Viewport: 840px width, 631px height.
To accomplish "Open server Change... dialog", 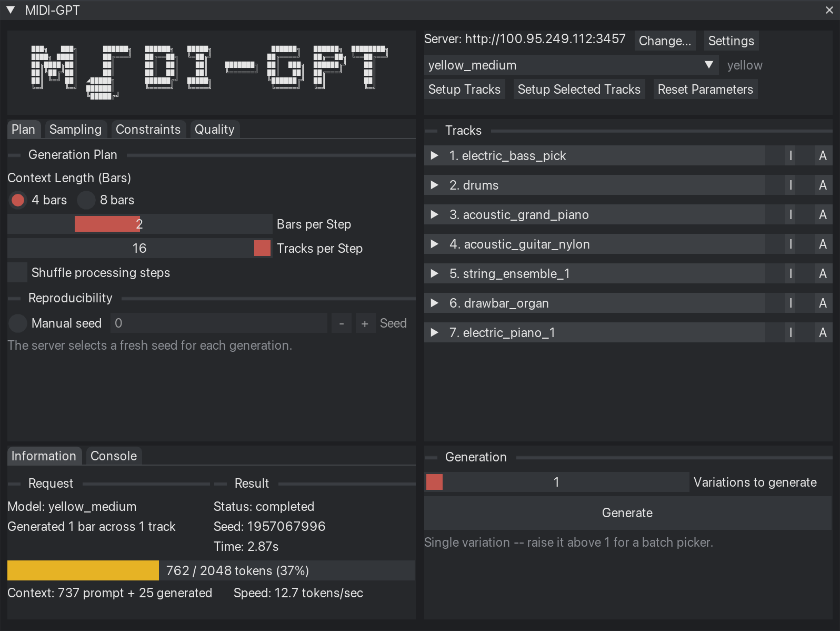I will 665,41.
